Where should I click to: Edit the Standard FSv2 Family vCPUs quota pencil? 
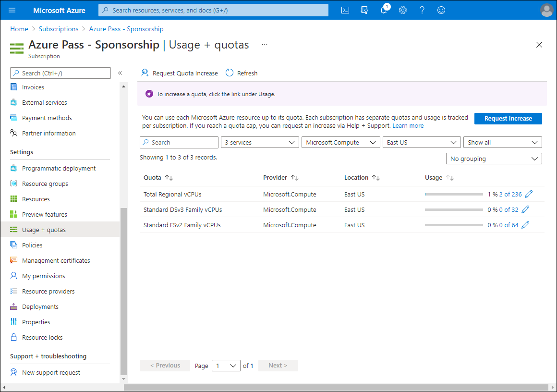(525, 224)
